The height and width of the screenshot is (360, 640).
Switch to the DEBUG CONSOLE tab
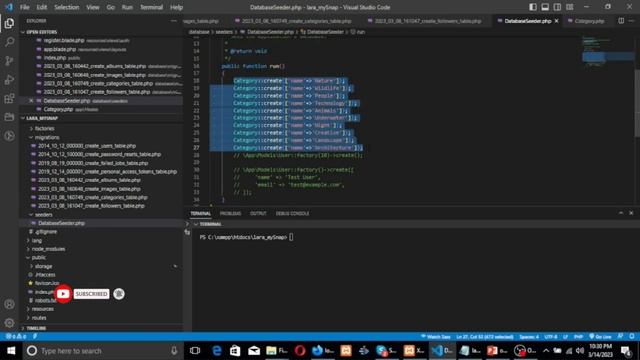[x=292, y=213]
